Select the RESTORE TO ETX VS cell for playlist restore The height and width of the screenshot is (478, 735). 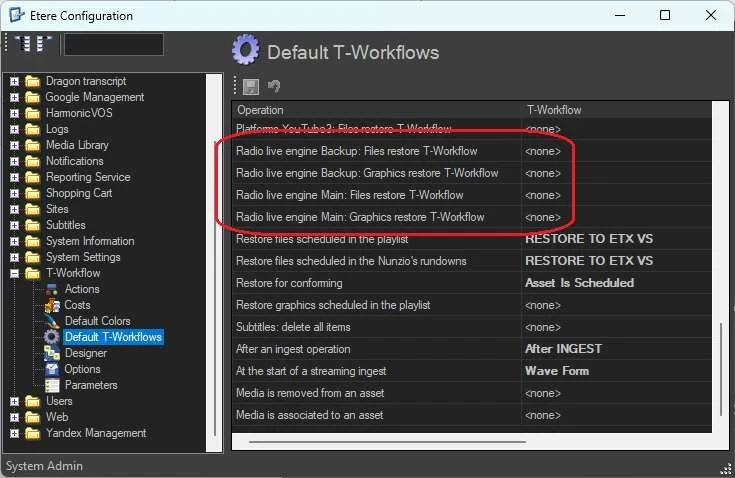pyautogui.click(x=589, y=239)
